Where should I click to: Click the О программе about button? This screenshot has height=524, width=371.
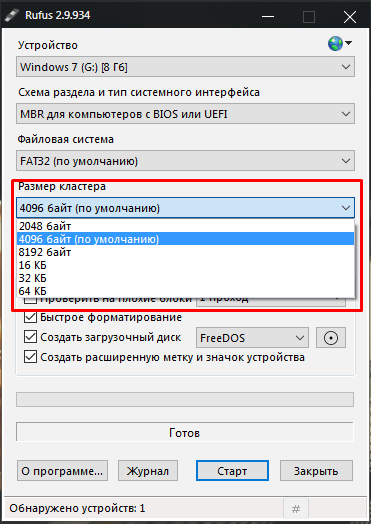pos(62,471)
